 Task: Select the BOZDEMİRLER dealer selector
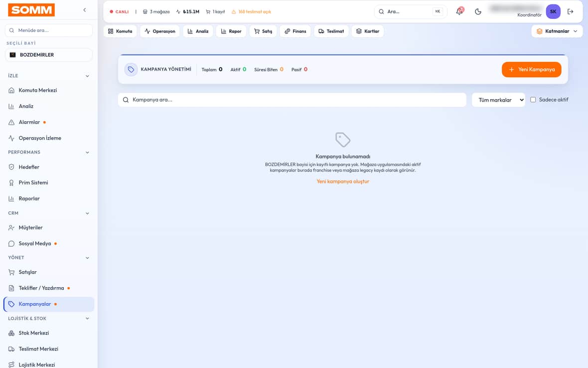tap(49, 55)
